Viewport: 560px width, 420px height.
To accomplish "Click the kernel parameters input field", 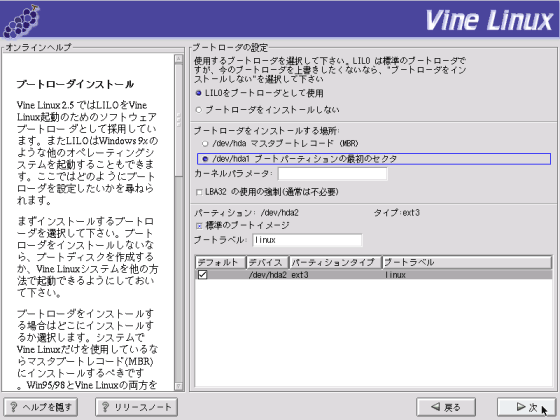I will point(332,174).
